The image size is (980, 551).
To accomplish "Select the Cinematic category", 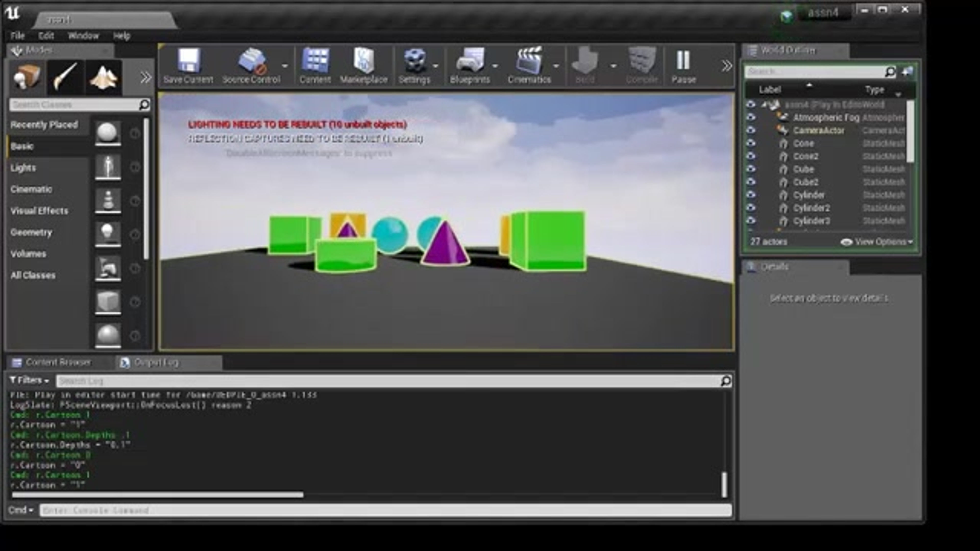I will coord(31,189).
